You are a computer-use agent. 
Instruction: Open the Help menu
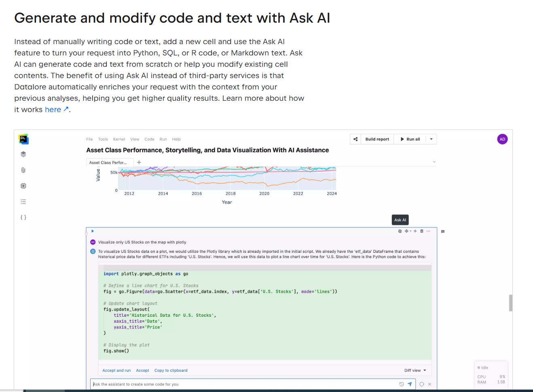pos(176,139)
